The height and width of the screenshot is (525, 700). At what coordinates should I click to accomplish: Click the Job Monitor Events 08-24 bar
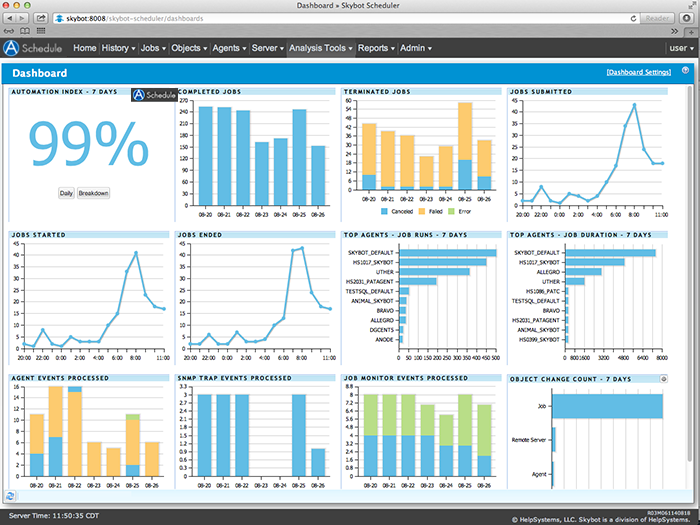pyautogui.click(x=446, y=446)
